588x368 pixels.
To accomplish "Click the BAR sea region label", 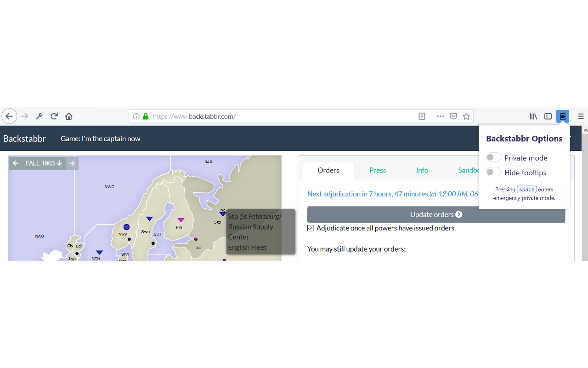I will 209,162.
